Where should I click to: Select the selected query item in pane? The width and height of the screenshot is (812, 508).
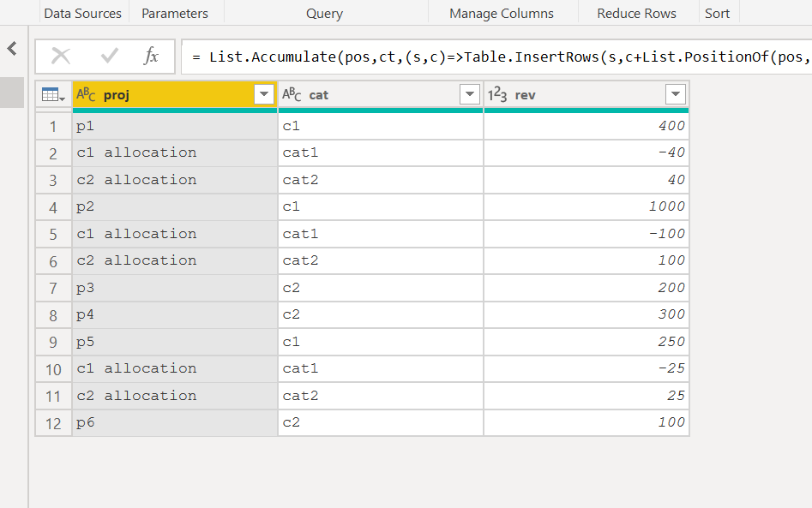(x=12, y=93)
